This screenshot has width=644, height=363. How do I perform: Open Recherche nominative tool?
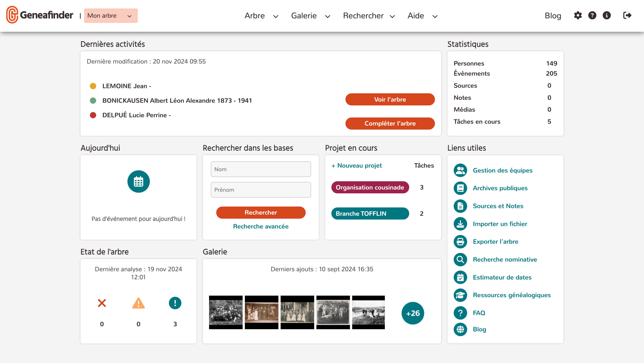coord(504,259)
